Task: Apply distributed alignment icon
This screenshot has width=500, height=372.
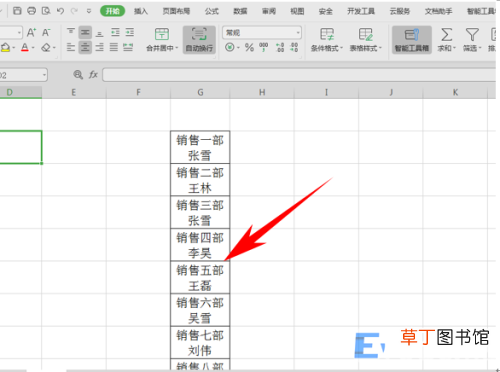Action: 128,47
